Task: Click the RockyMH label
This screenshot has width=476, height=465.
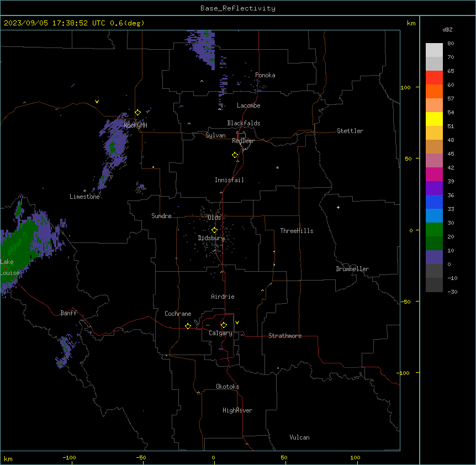Action: [x=135, y=125]
